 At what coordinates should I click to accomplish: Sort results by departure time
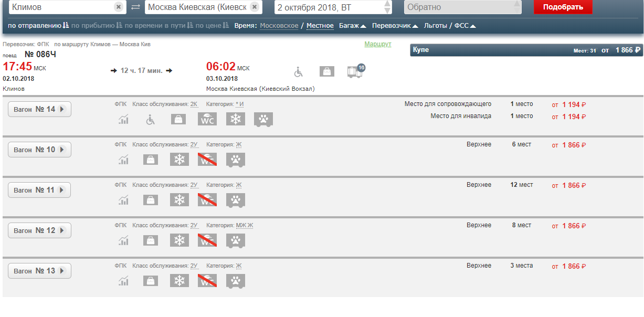click(x=38, y=26)
